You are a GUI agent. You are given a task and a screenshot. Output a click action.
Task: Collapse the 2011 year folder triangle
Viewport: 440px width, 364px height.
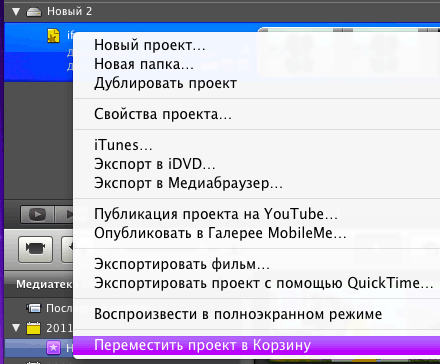pos(16,328)
